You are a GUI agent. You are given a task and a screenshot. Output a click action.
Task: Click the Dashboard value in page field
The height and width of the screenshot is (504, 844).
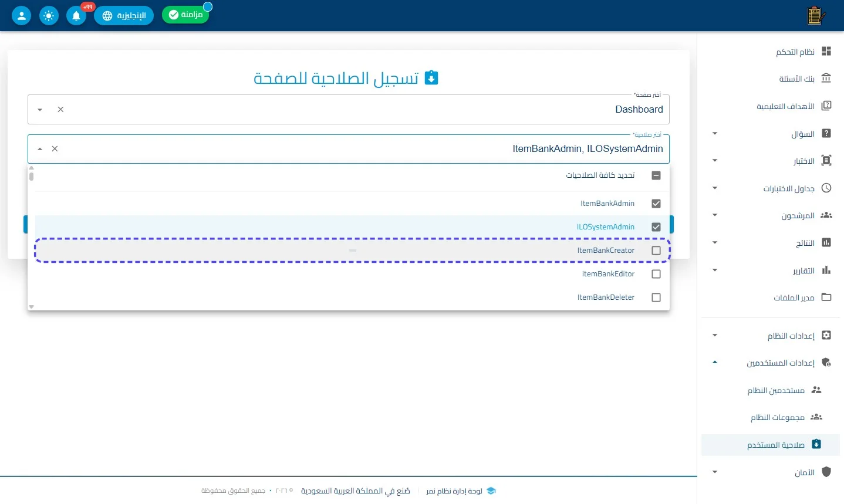click(639, 110)
